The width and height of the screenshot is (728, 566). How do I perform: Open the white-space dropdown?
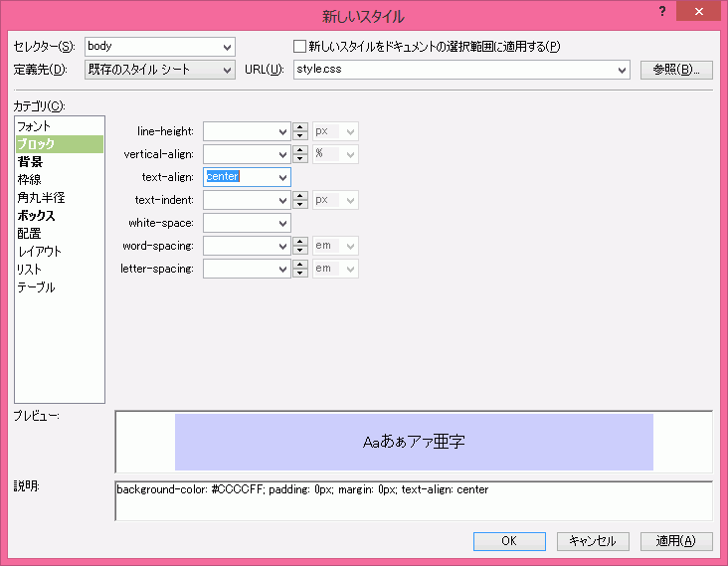[282, 224]
